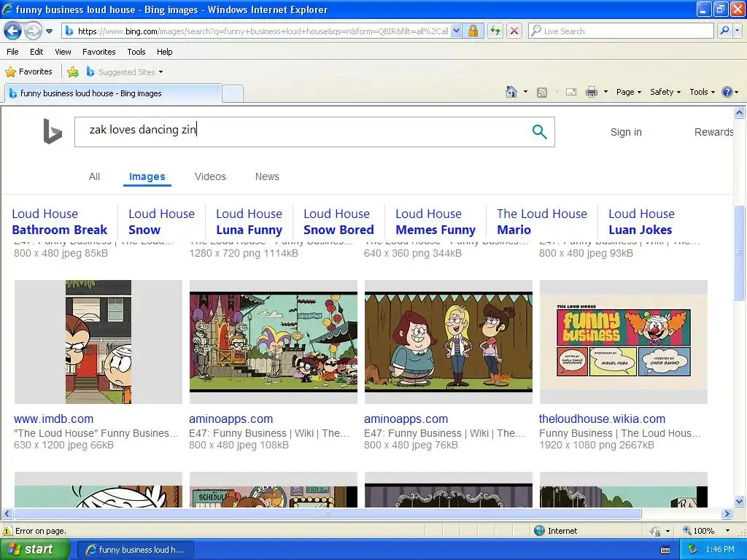Click the Back navigation arrow button
Screen dimensions: 747x560
(x=13, y=31)
